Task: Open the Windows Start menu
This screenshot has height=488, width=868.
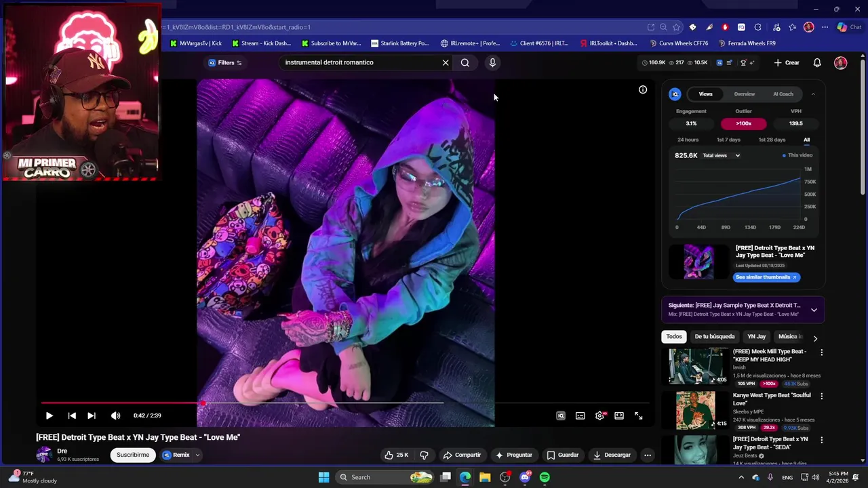Action: pyautogui.click(x=324, y=477)
